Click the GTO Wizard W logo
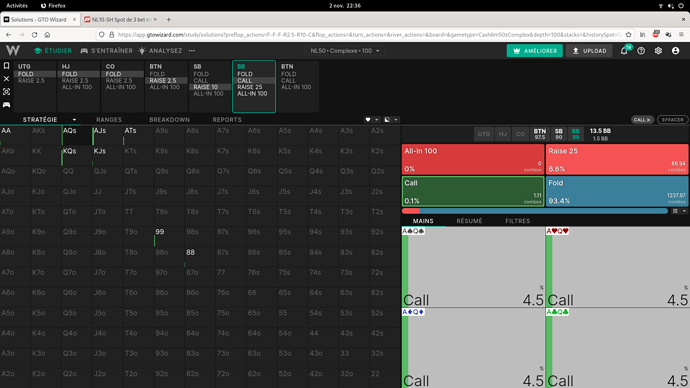The image size is (690, 388). (13, 51)
